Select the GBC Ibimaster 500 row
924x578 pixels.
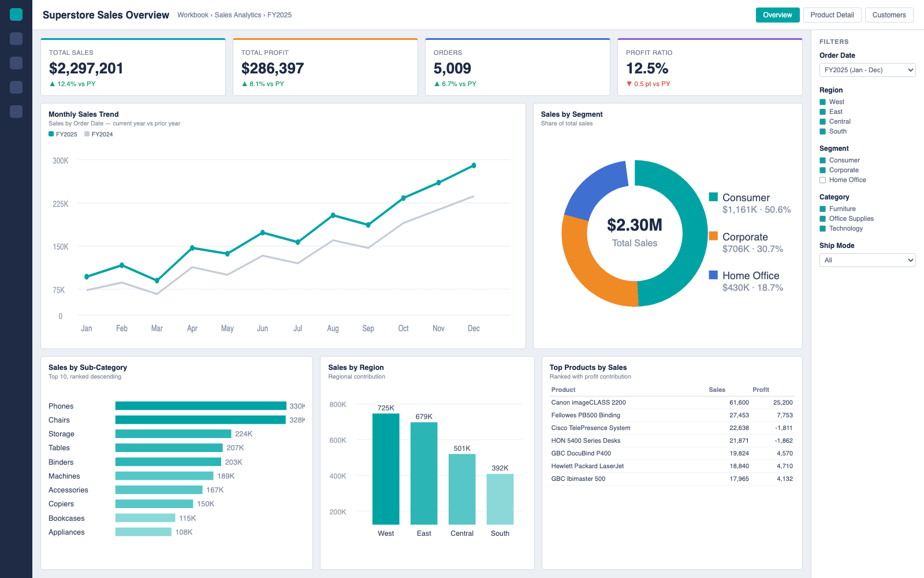[672, 479]
